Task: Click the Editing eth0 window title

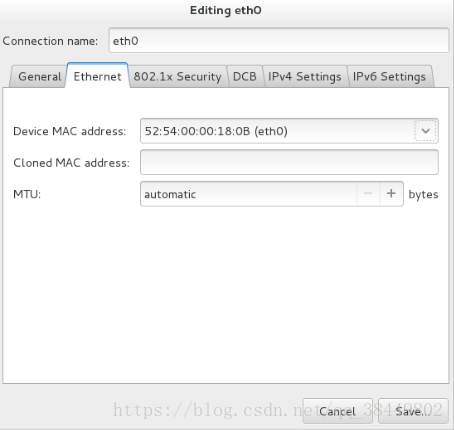Action: pyautogui.click(x=226, y=10)
